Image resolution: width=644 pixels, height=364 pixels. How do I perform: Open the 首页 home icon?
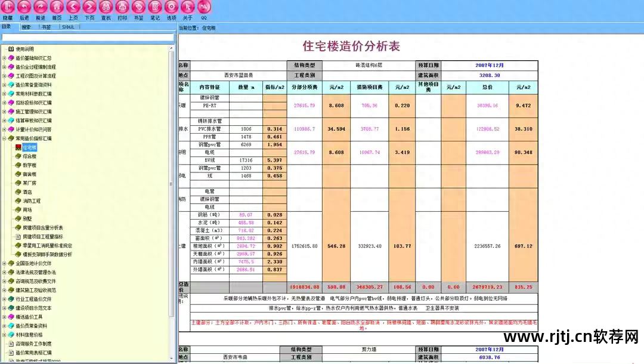[57, 7]
